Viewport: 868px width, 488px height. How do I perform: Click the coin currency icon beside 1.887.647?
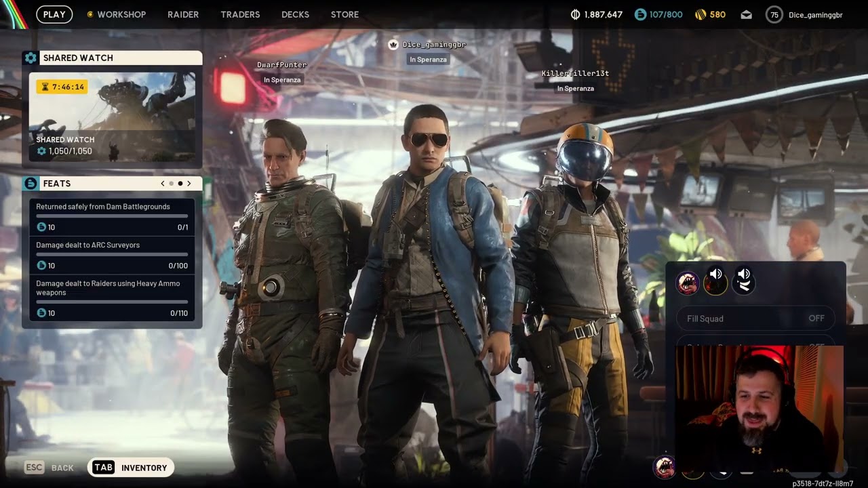(576, 14)
